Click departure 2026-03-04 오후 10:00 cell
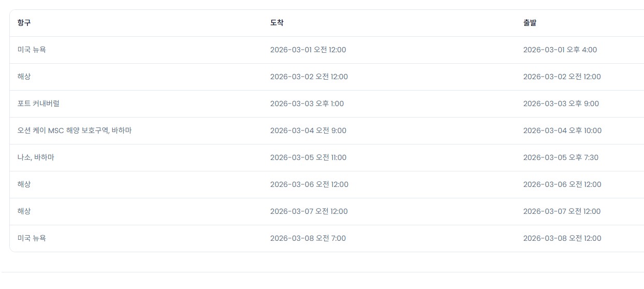 click(562, 131)
